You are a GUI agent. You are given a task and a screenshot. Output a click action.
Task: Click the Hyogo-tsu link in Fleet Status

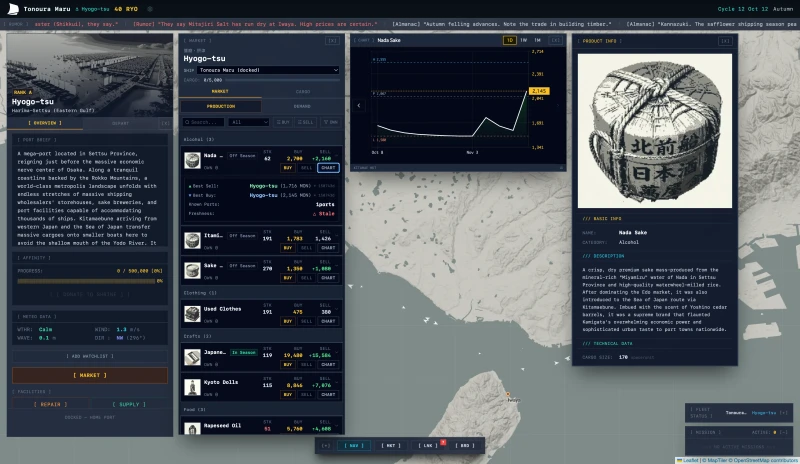[x=764, y=412]
